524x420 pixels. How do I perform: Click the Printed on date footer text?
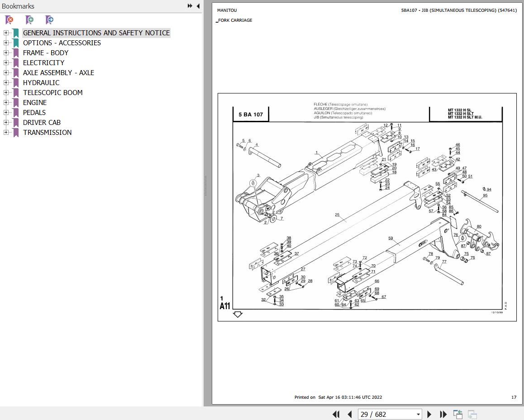point(338,397)
